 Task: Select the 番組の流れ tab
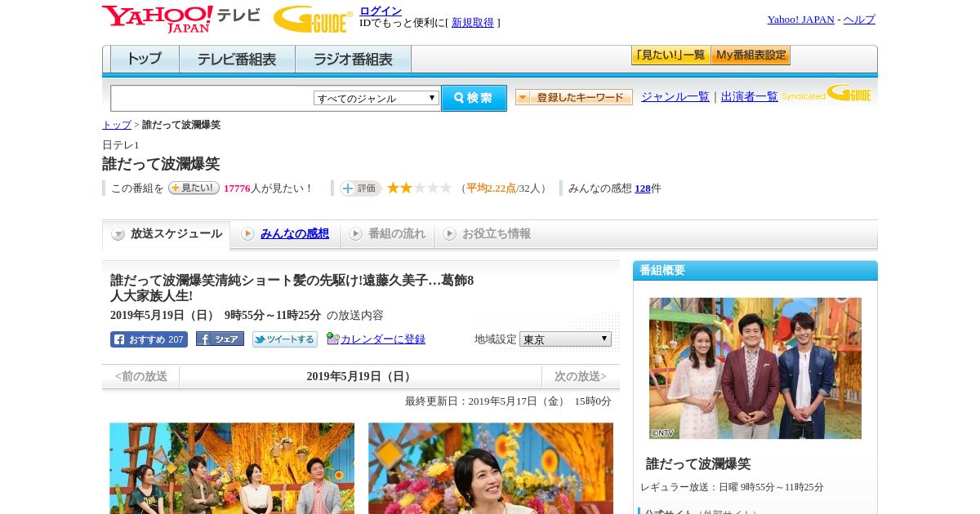click(x=387, y=234)
